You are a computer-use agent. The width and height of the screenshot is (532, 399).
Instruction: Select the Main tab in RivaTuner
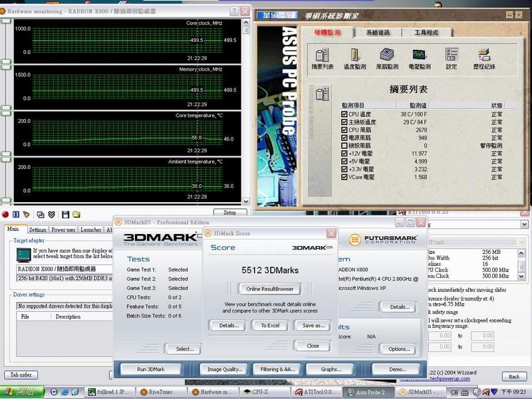point(13,229)
